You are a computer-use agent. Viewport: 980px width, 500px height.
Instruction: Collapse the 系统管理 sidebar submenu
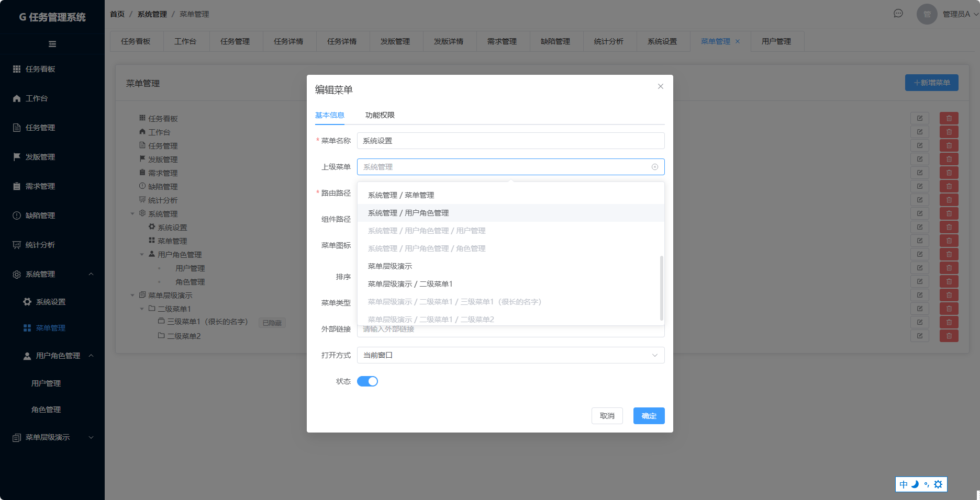coord(91,274)
